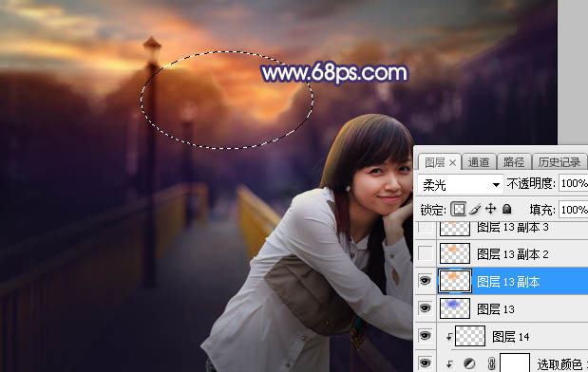Screen dimensions: 588x372
Task: Click the 图层 14 thumbnail
Action: pyautogui.click(x=470, y=336)
